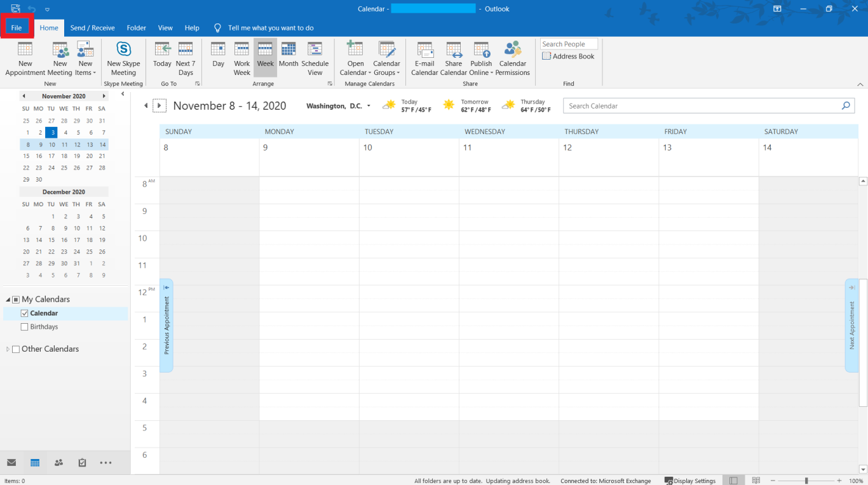Open Calendar Permissions
Image resolution: width=868 pixels, height=485 pixels.
[x=513, y=58]
